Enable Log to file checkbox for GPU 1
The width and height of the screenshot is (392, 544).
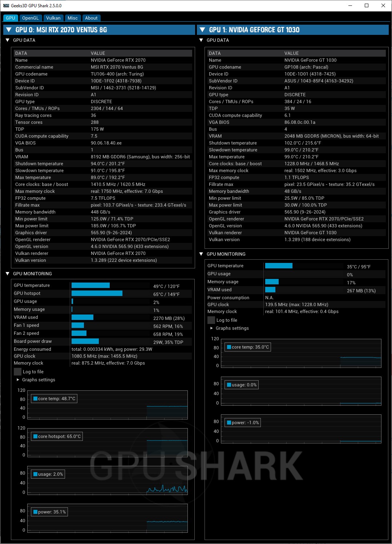click(211, 320)
